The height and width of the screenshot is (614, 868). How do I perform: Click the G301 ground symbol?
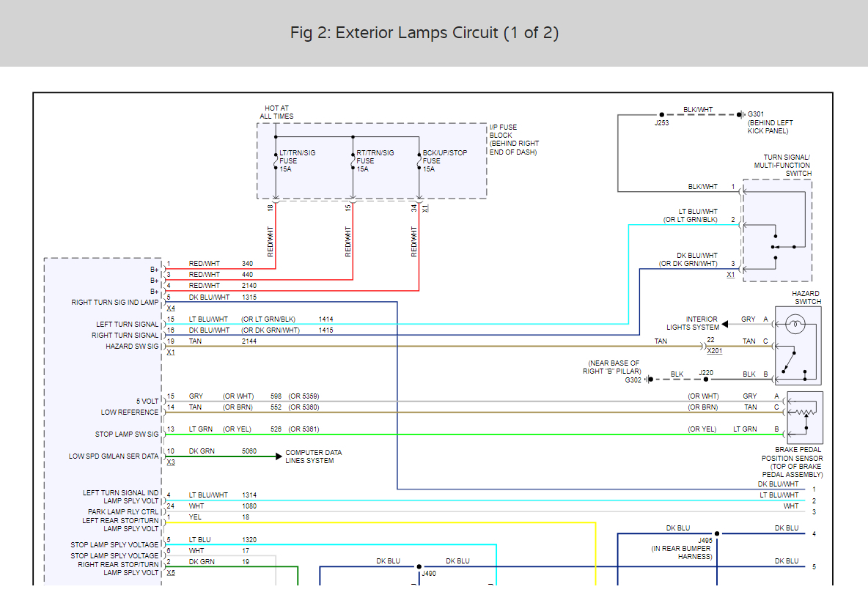coord(740,114)
